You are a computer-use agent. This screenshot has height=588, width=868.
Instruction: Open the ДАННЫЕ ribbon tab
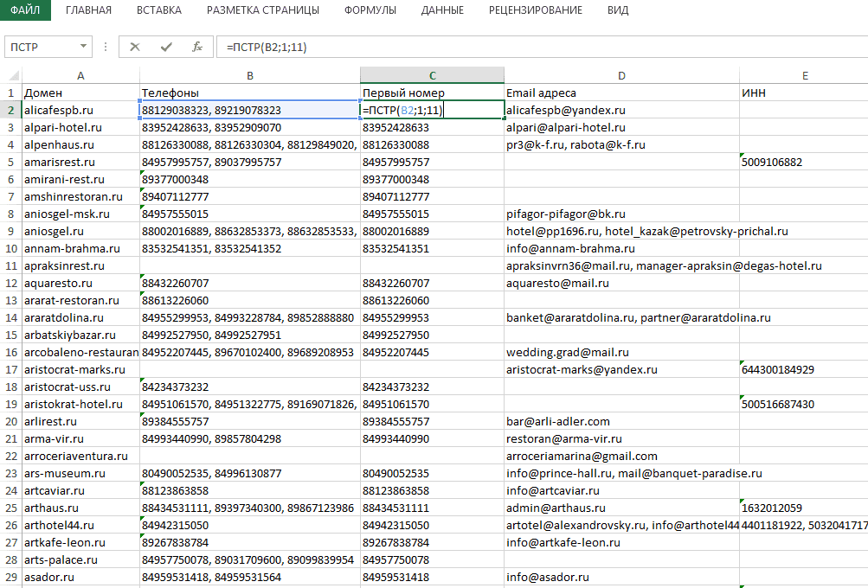442,10
